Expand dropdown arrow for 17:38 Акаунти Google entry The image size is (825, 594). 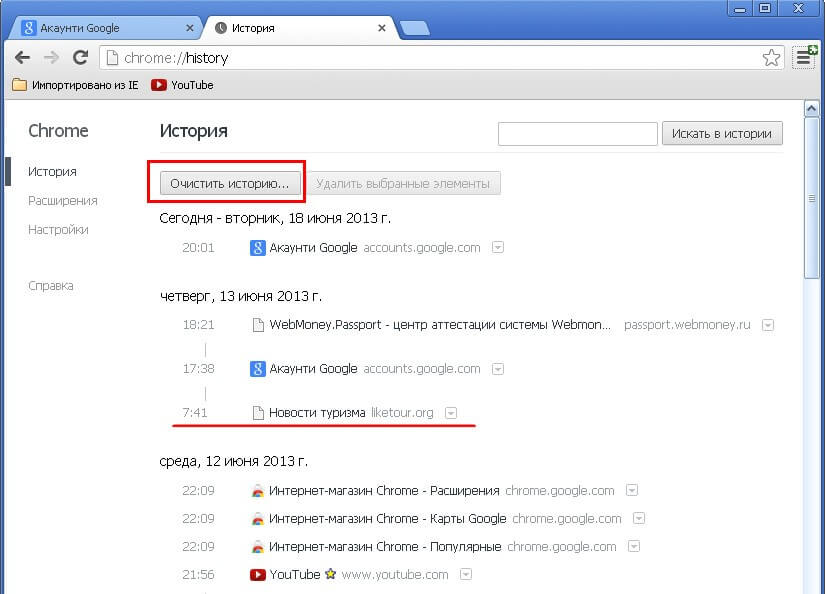click(498, 369)
